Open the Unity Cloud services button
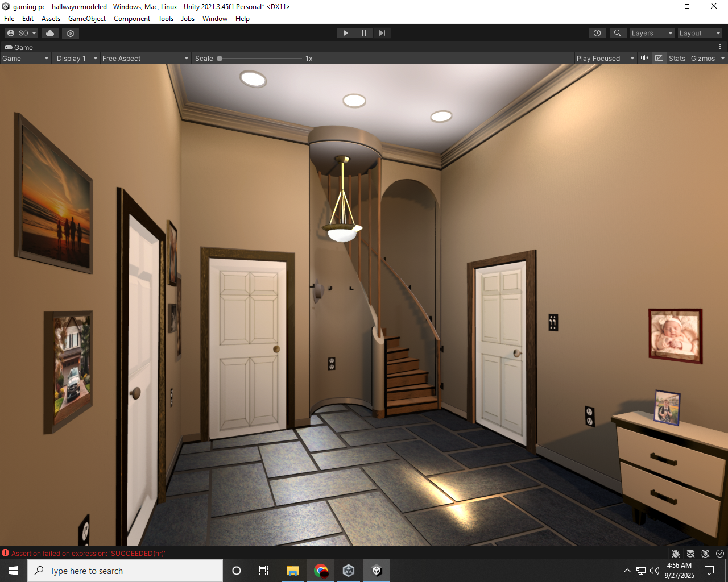 50,33
